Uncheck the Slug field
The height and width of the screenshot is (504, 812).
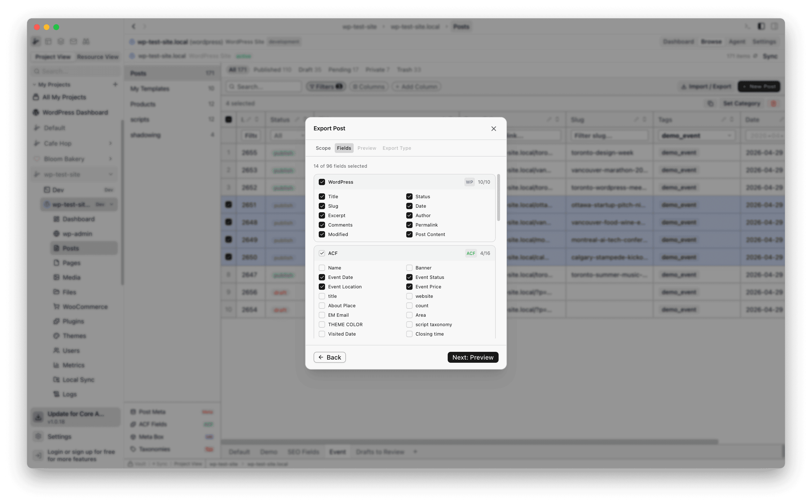point(322,206)
